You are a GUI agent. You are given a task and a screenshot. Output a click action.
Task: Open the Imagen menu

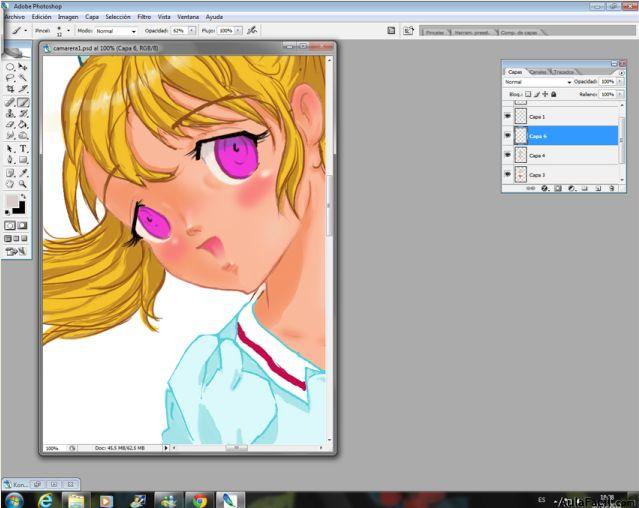coord(68,17)
